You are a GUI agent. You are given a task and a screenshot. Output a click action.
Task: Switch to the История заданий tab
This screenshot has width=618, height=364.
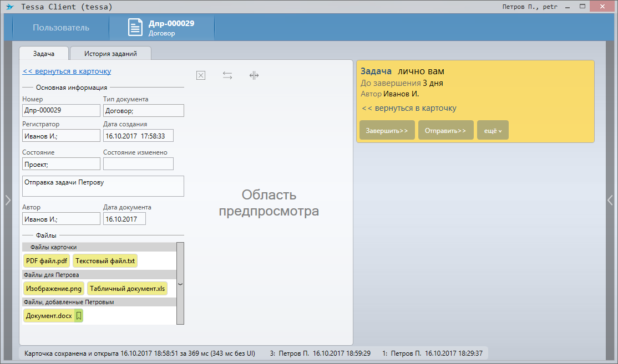click(x=110, y=54)
